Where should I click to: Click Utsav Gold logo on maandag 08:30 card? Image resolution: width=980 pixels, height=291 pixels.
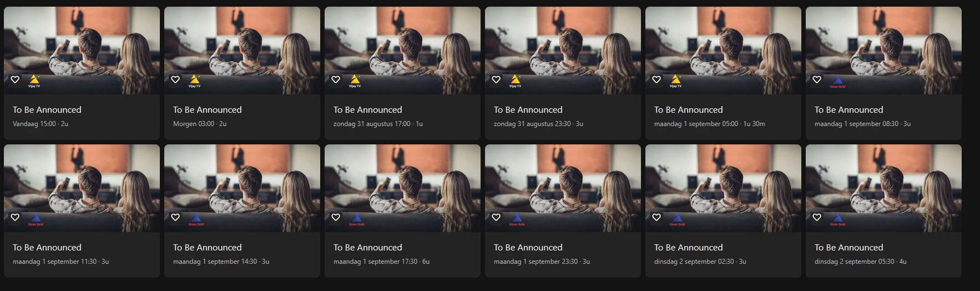click(837, 81)
